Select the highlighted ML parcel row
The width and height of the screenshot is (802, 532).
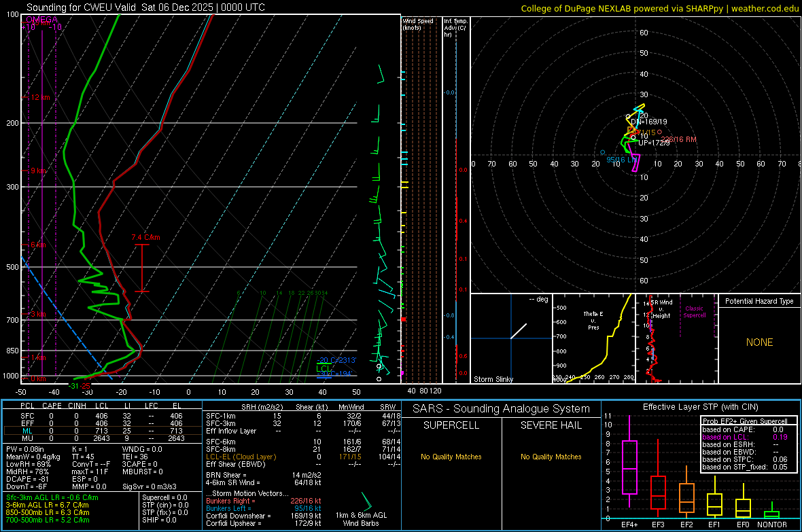click(x=101, y=431)
